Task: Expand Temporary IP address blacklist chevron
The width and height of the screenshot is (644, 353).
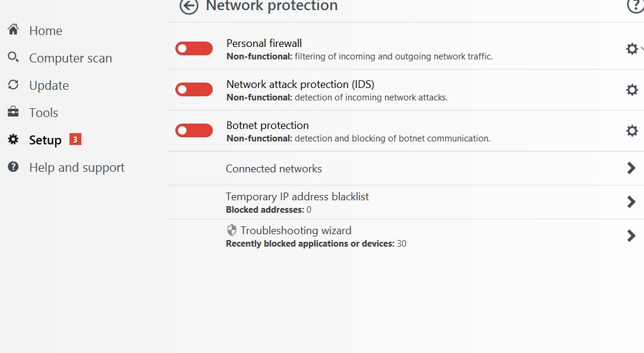Action: coord(631,202)
